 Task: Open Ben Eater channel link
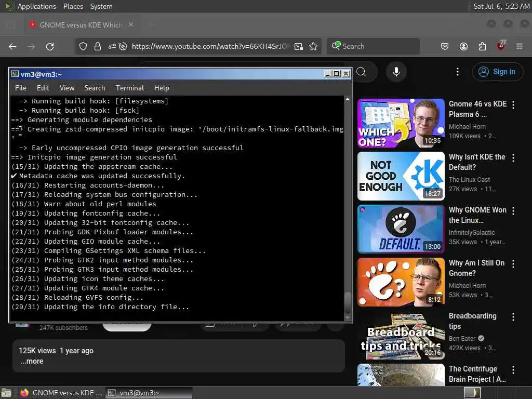[x=462, y=339]
